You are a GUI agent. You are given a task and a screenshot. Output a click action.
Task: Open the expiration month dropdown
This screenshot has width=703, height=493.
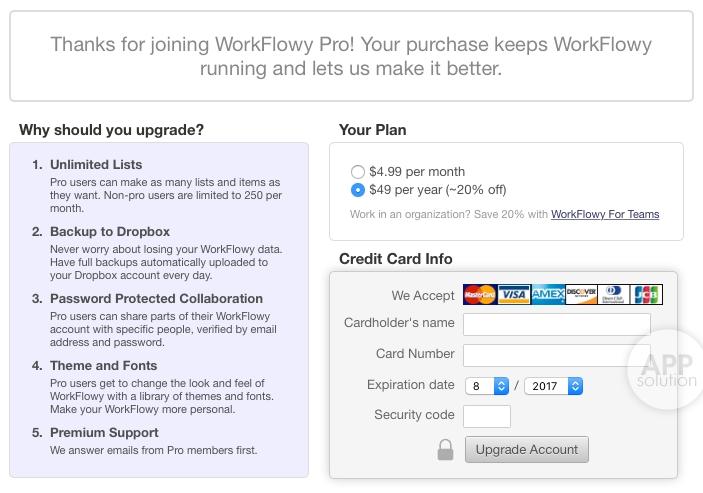pos(487,385)
